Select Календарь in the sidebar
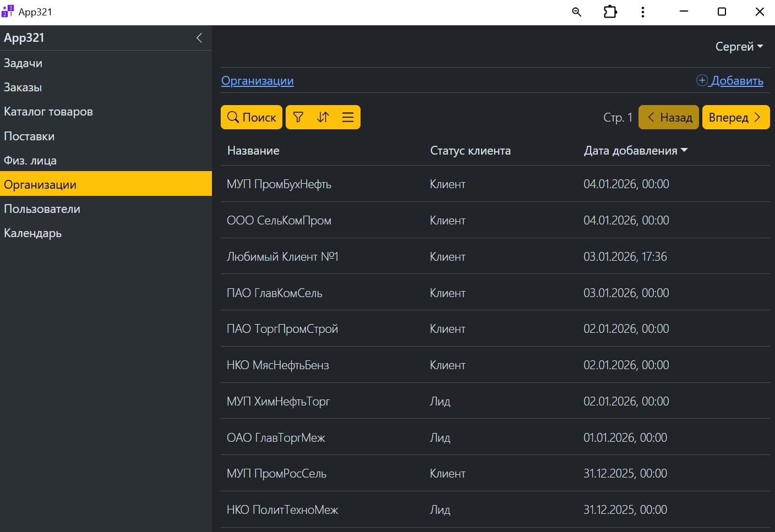The image size is (775, 532). (33, 233)
